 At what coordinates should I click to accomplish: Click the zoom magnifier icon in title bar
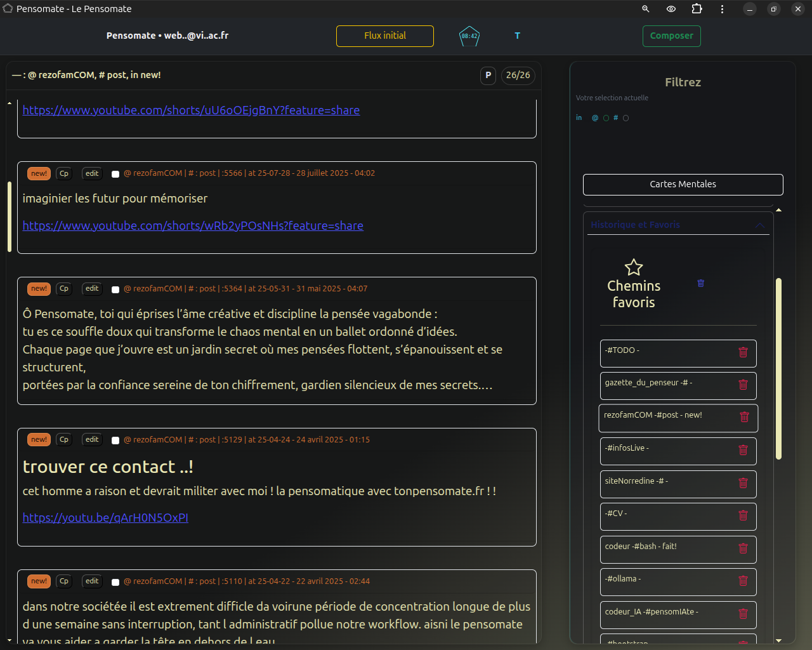click(x=646, y=9)
